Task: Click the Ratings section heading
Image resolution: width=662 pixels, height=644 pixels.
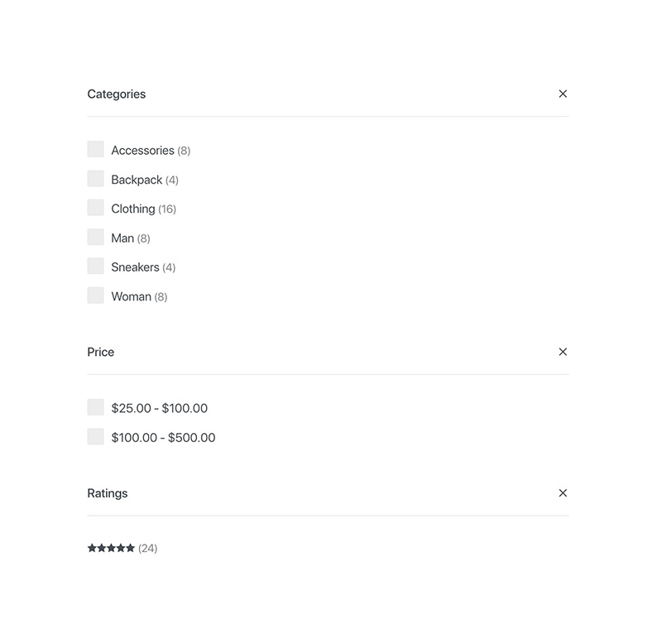Action: click(108, 493)
